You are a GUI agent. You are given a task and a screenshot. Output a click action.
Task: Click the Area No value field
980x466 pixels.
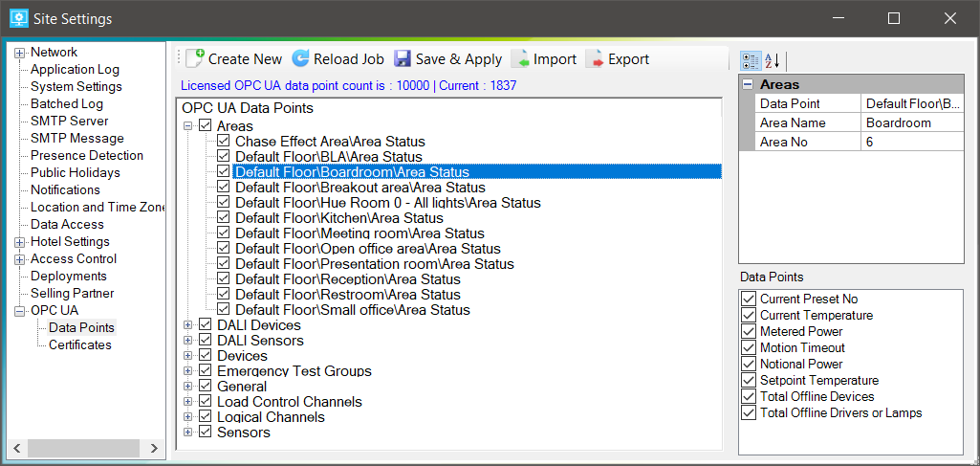pyautogui.click(x=912, y=142)
